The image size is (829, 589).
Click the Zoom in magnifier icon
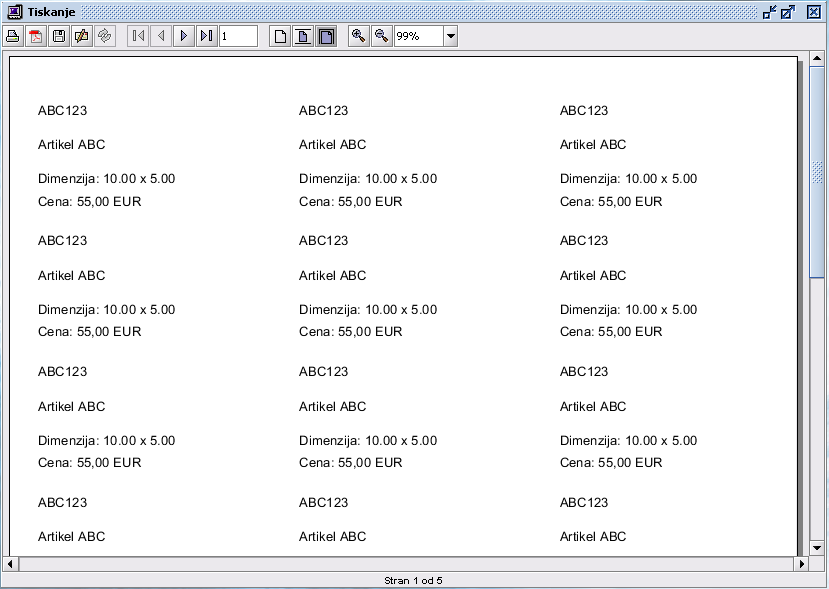(x=358, y=36)
